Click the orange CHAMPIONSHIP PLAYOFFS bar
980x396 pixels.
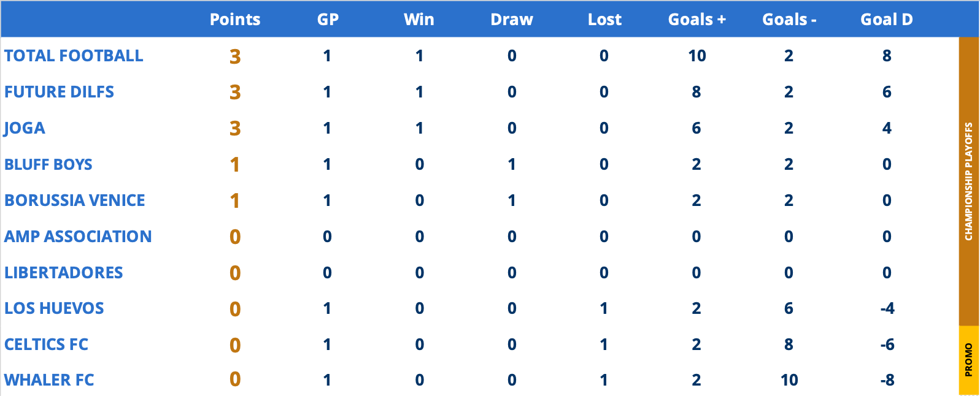(x=969, y=181)
